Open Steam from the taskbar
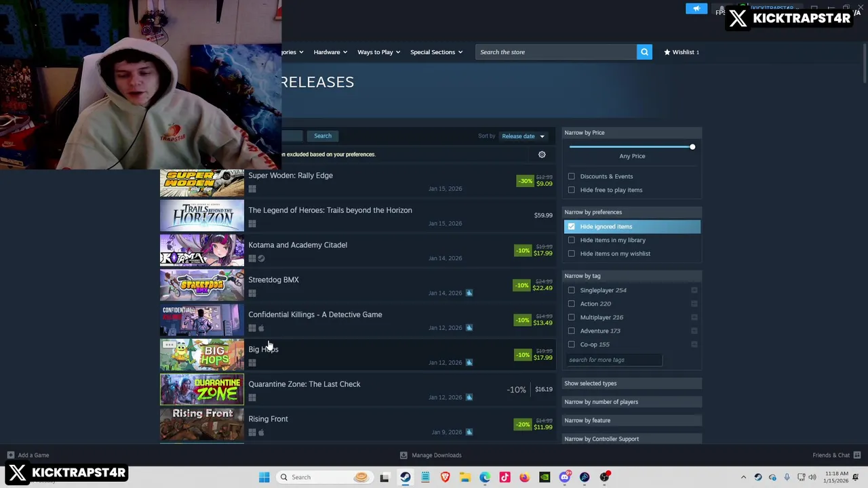This screenshot has width=868, height=488. (406, 477)
